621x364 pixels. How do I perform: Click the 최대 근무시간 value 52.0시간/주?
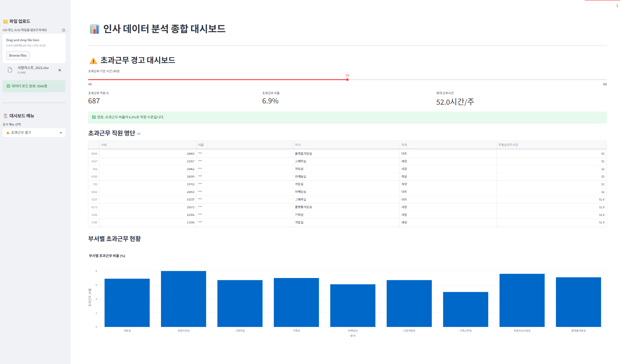click(x=455, y=102)
